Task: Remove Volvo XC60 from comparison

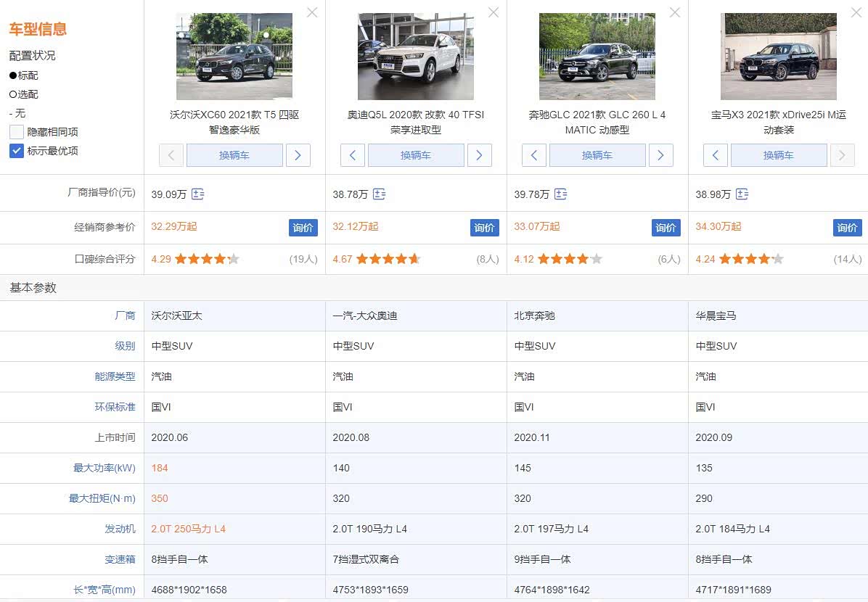Action: coord(312,12)
